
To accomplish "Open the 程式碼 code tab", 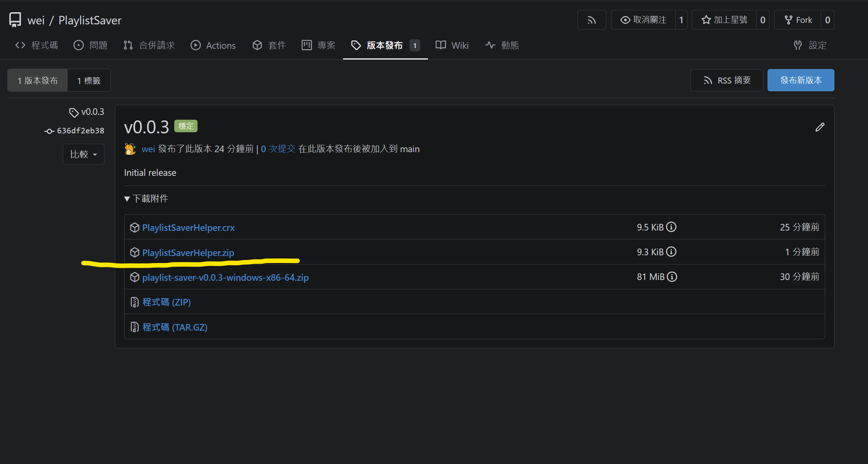I will click(x=37, y=45).
